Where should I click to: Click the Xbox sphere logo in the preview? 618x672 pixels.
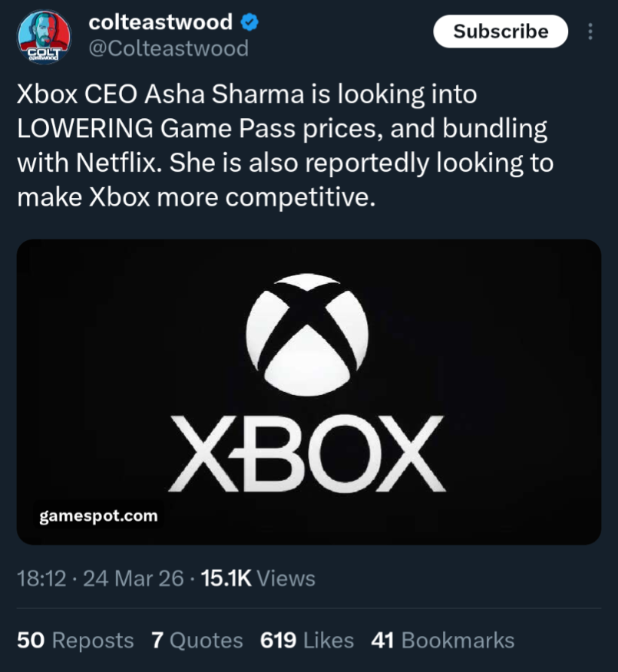(307, 334)
